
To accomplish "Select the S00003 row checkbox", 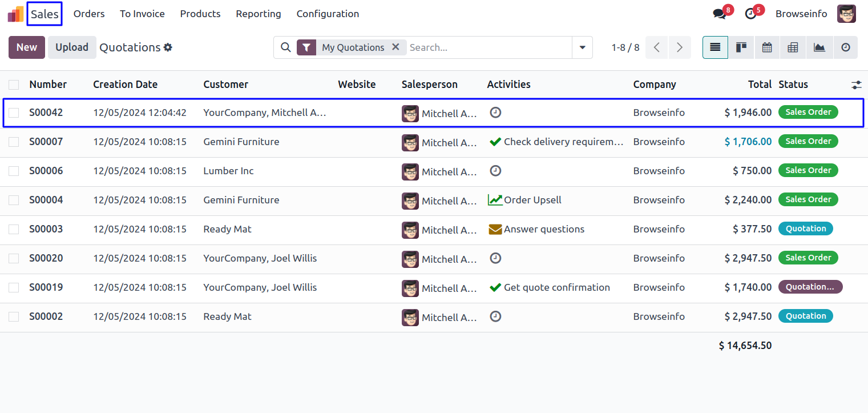I will [x=14, y=229].
